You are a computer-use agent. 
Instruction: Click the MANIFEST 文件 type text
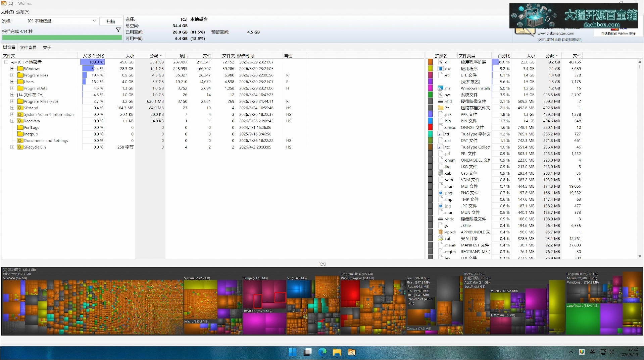(x=475, y=245)
